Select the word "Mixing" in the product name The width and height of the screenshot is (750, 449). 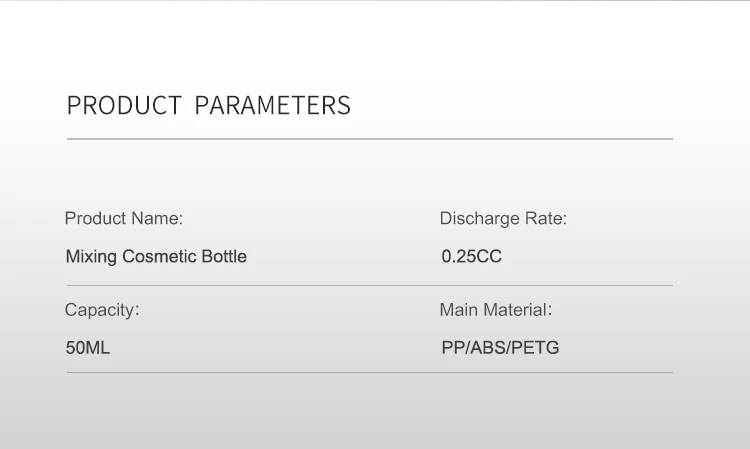[91, 257]
